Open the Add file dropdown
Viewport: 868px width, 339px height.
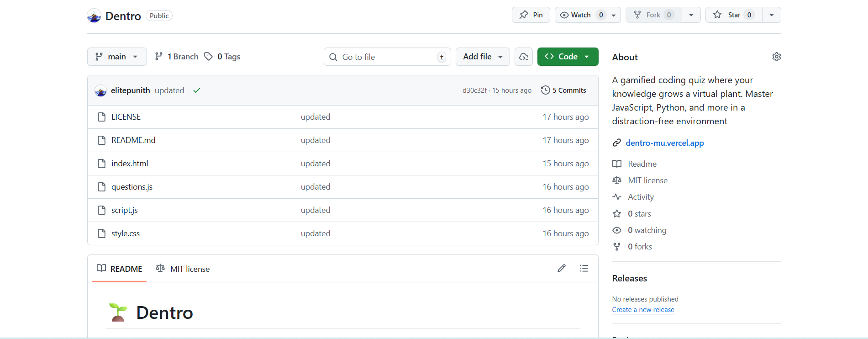[x=482, y=57]
